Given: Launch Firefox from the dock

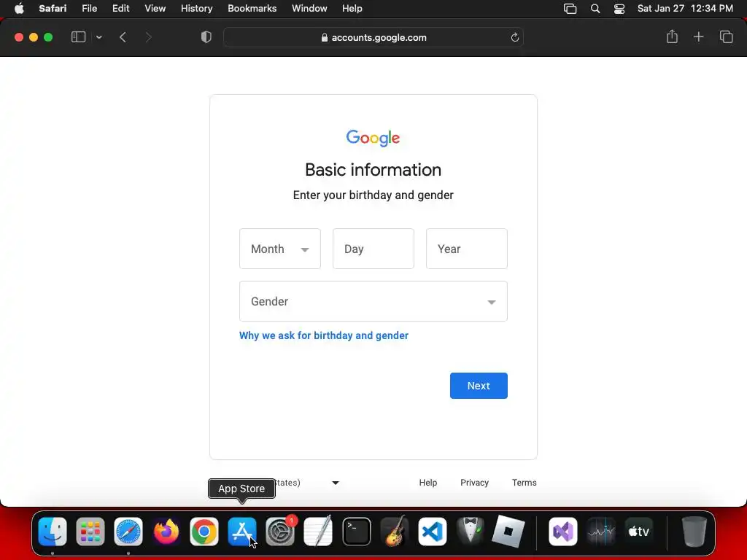Looking at the screenshot, I should coord(166,532).
